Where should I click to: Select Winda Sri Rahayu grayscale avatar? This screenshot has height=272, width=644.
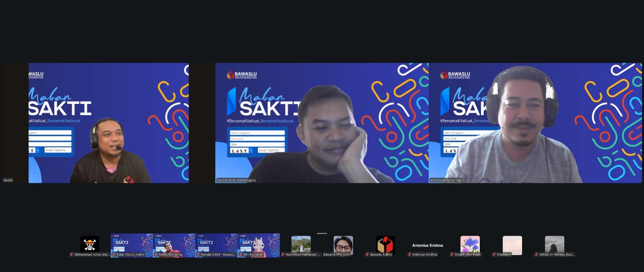(555, 244)
